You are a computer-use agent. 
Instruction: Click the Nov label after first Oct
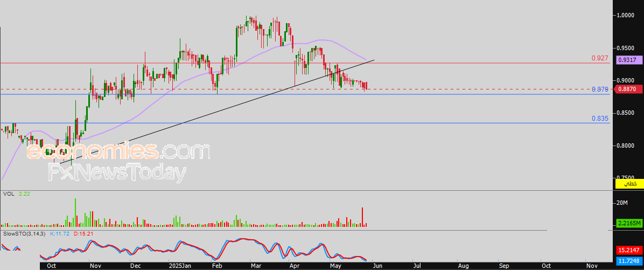[x=95, y=266]
